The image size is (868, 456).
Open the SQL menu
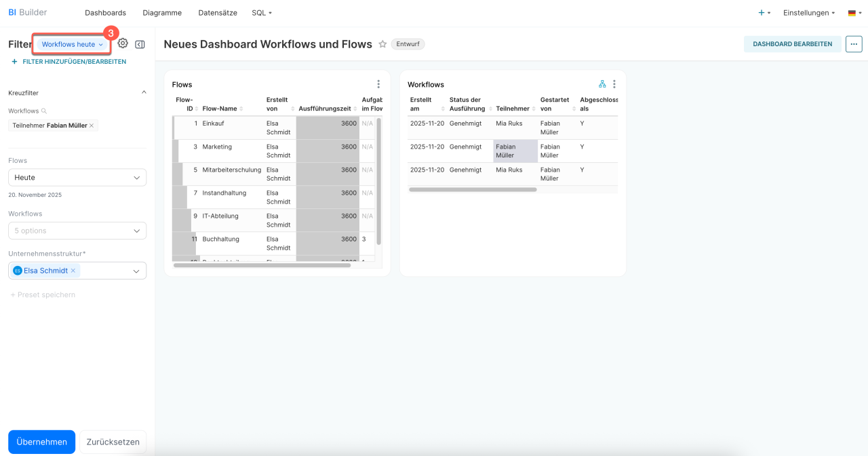click(x=261, y=13)
